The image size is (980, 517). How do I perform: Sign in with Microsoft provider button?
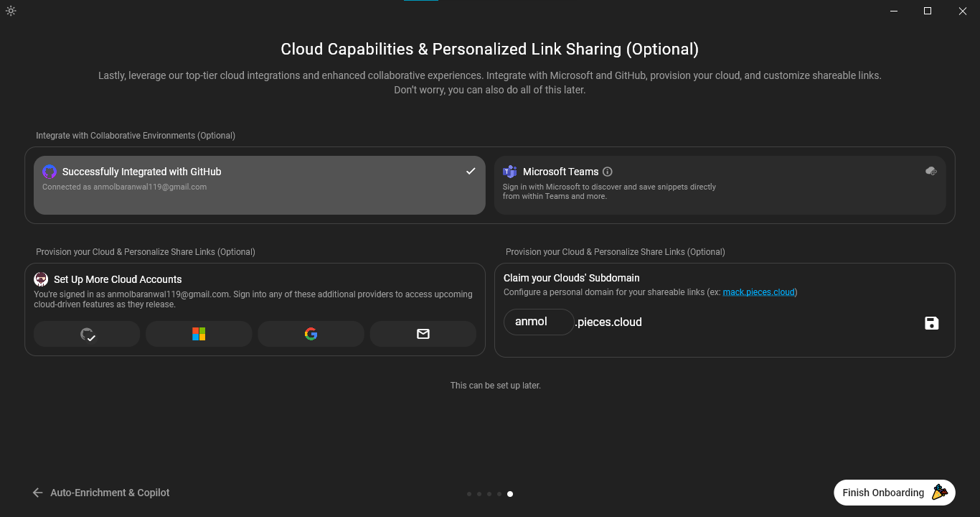click(199, 334)
